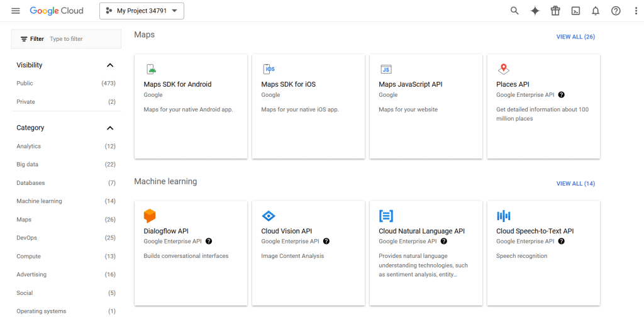Click the search magnifier icon
The width and height of the screenshot is (644, 317).
(x=514, y=11)
